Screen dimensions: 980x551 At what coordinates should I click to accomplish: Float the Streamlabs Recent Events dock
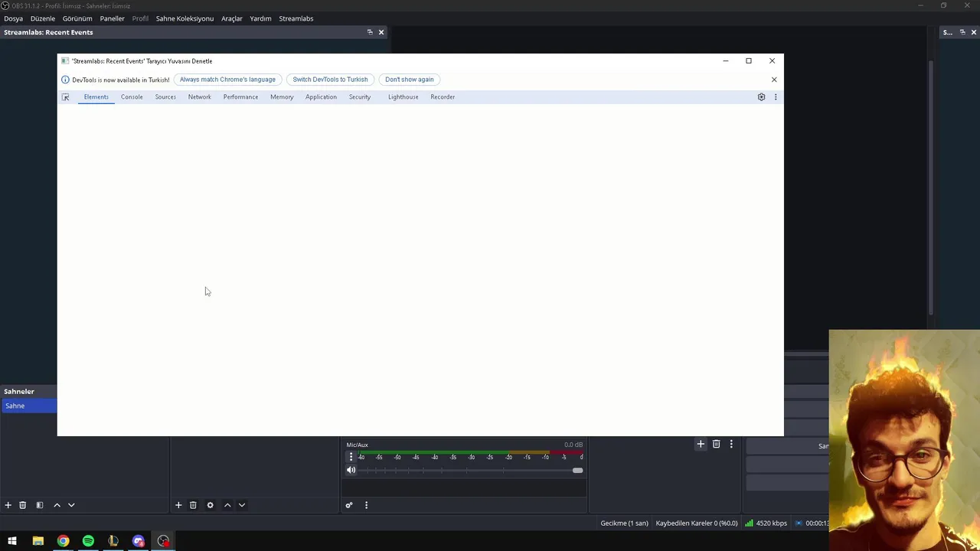[x=370, y=32]
